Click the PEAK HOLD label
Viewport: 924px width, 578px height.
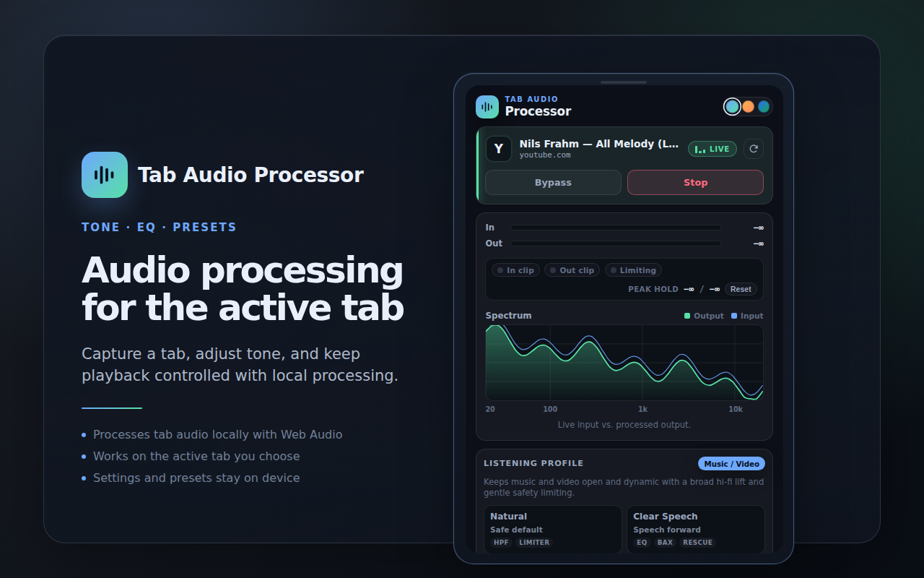pyautogui.click(x=653, y=289)
